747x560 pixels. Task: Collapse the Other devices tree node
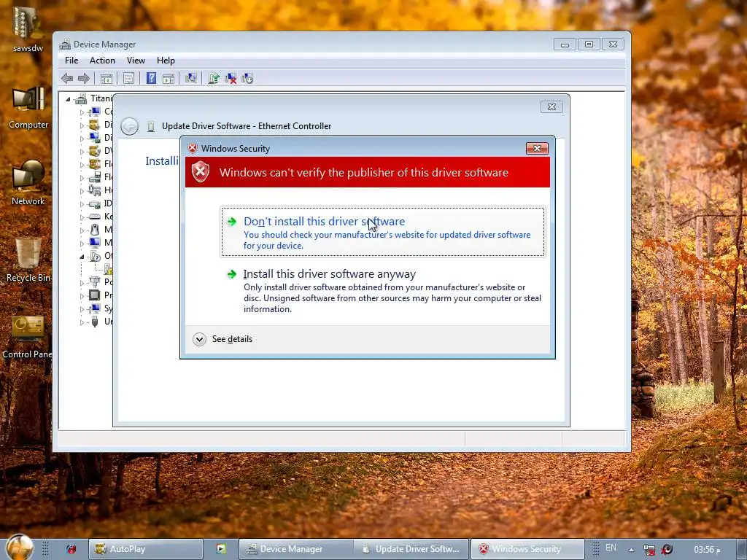point(82,256)
